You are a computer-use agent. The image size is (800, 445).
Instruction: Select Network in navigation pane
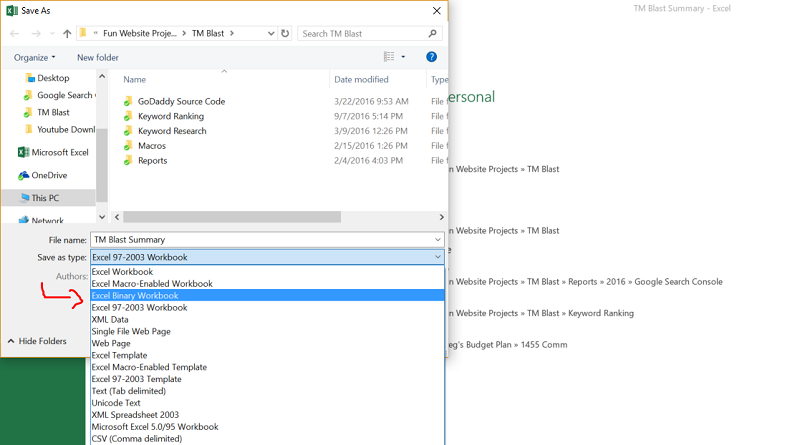tap(41, 220)
